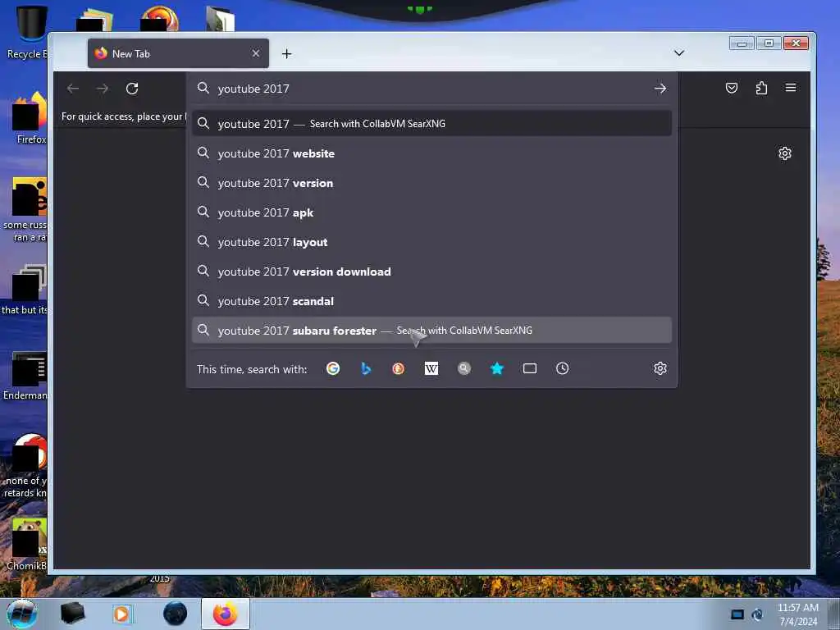
Task: Choose suggestion youtube 2017 layout
Action: [431, 242]
